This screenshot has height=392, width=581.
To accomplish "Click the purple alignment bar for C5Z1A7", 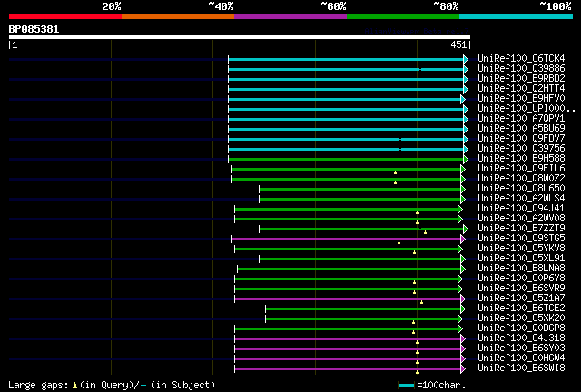I will [x=348, y=299].
